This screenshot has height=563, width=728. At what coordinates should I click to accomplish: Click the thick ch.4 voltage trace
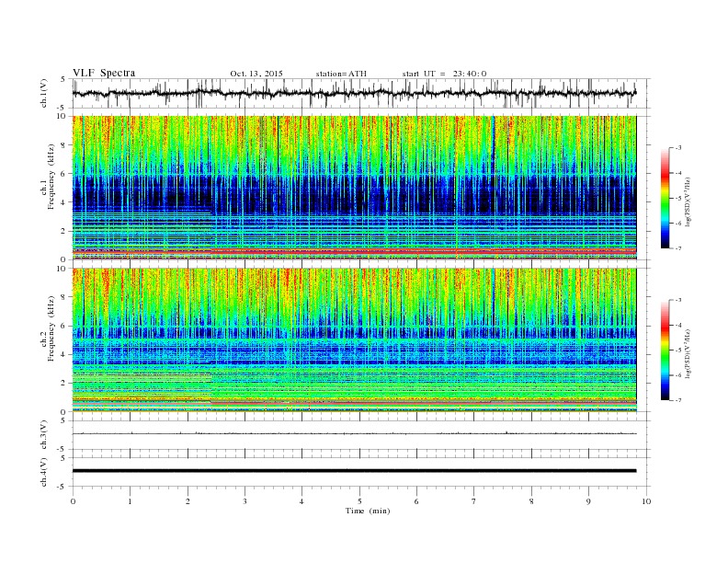coord(354,471)
